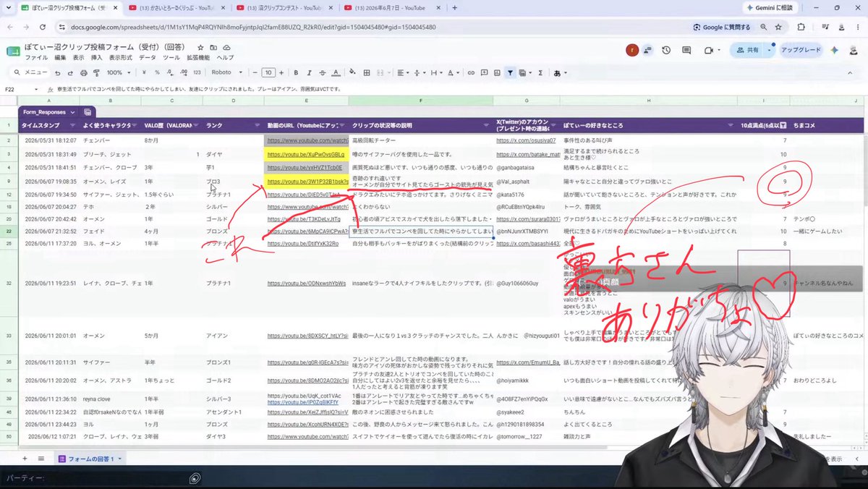Open the 挿入 menu
This screenshot has width=868, height=489.
(x=96, y=58)
